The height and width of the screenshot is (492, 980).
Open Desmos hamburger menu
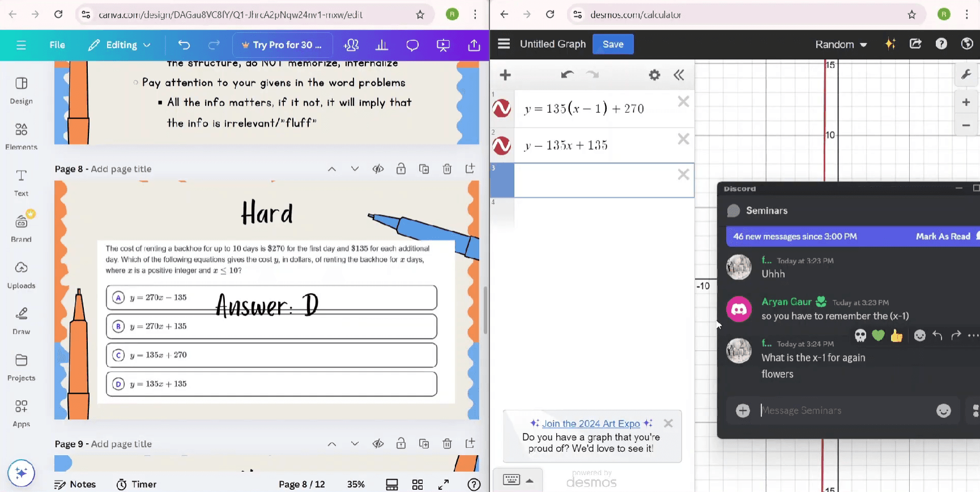pos(504,44)
